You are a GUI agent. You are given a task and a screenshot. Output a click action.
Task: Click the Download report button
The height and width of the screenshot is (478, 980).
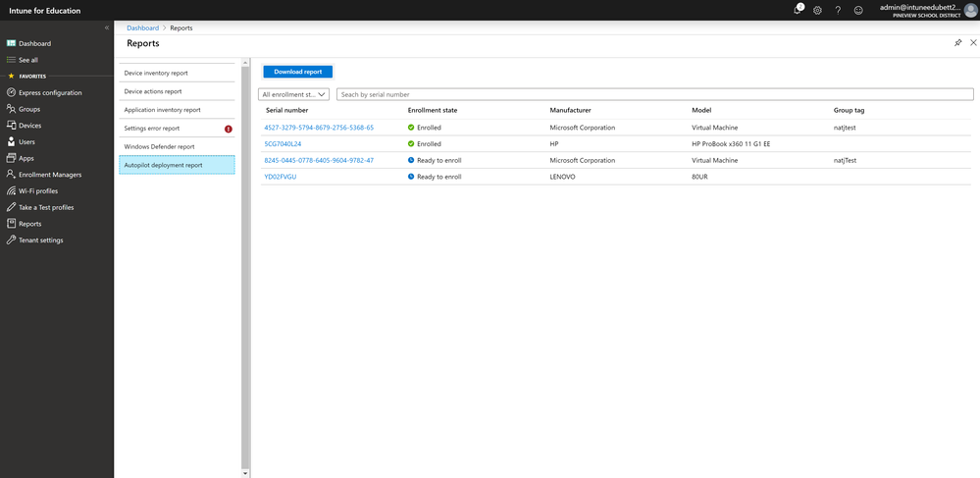pos(298,72)
